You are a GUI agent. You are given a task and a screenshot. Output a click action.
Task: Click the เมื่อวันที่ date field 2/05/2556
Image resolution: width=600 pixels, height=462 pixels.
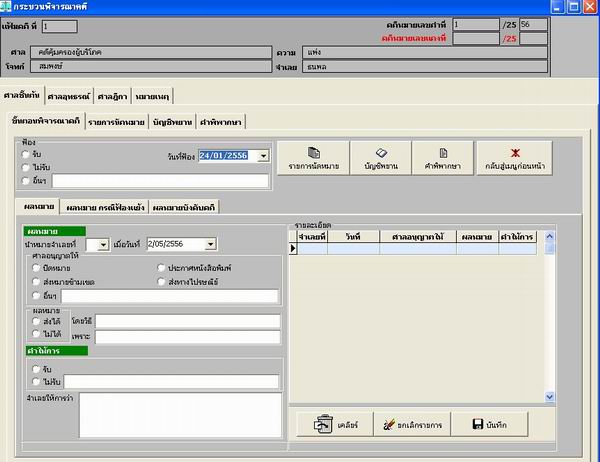click(x=175, y=244)
